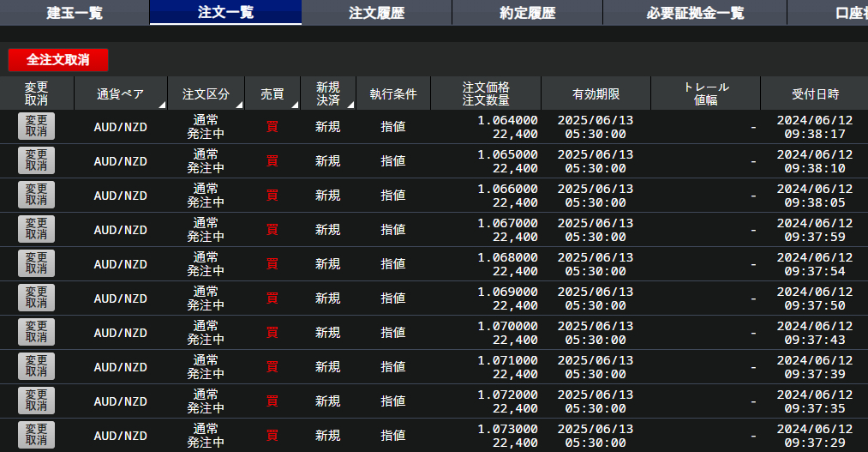The width and height of the screenshot is (868, 452).
Task: Open the 注文区分 column filter arrow
Action: click(x=239, y=105)
